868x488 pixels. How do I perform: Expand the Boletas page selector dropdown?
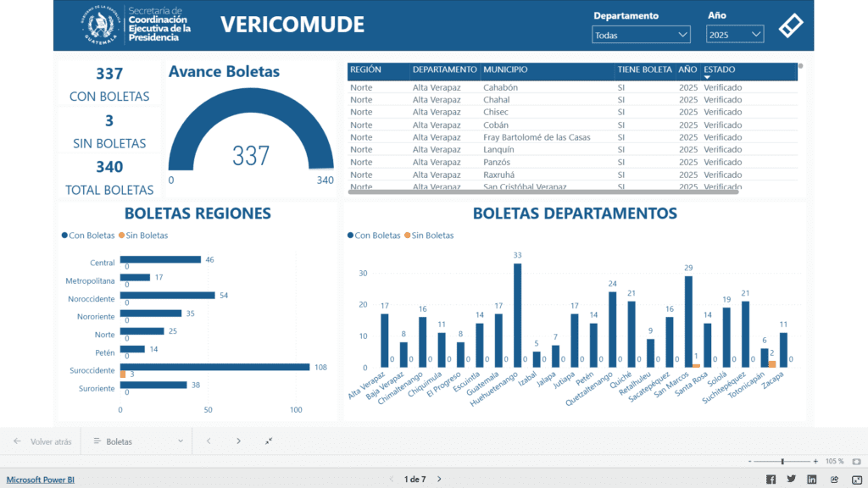tap(139, 441)
